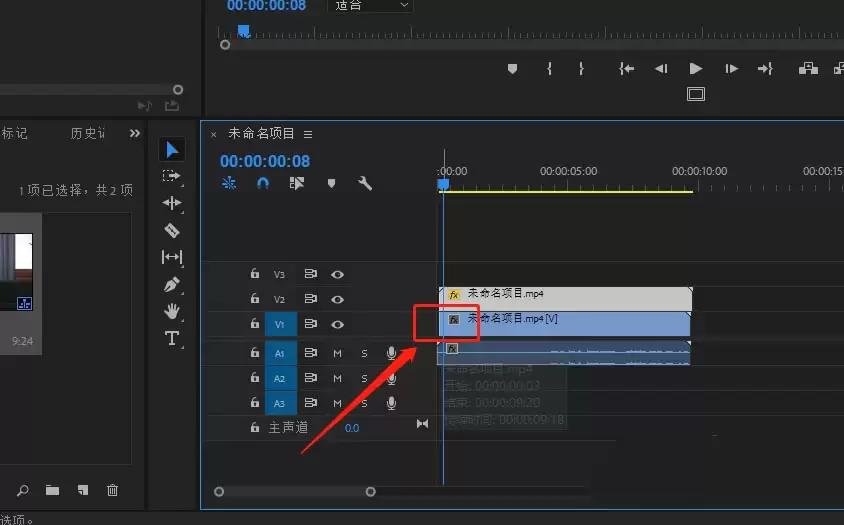
Task: Switch to the 历史记录 tab
Action: (x=87, y=133)
